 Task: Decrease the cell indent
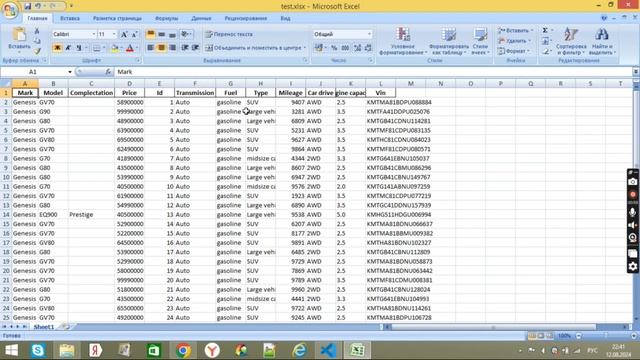tap(184, 48)
